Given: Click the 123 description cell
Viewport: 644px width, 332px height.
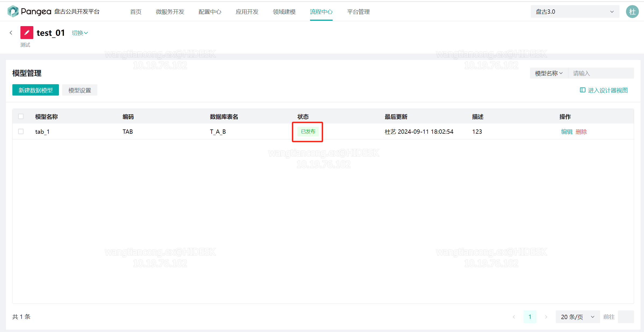Looking at the screenshot, I should 477,132.
